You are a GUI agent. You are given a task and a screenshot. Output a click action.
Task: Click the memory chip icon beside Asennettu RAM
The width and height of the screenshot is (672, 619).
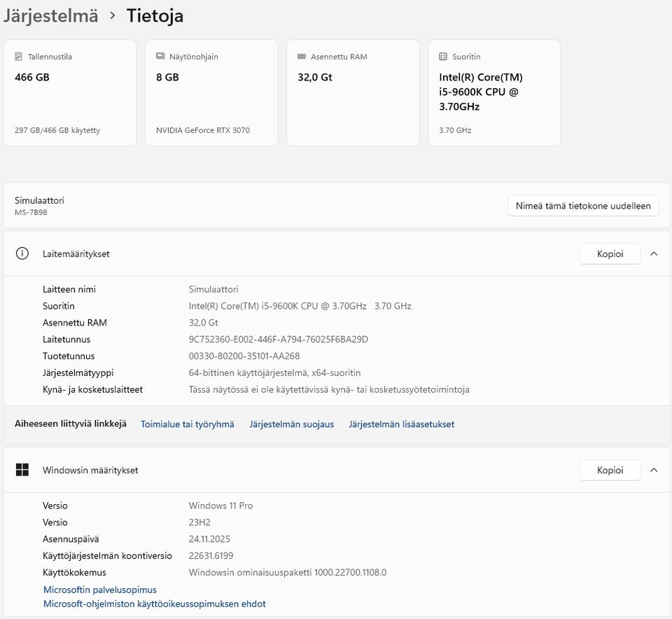point(302,56)
